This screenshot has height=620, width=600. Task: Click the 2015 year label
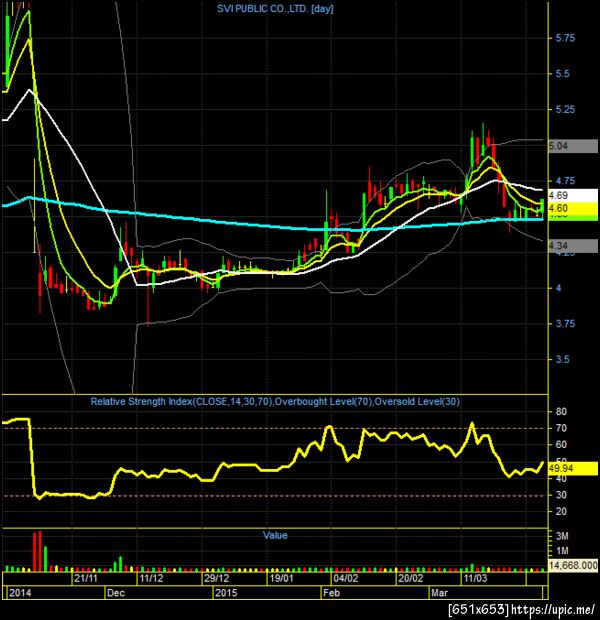point(226,593)
